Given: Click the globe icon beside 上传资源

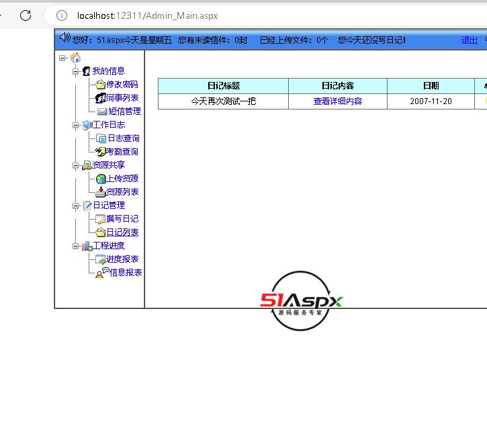Looking at the screenshot, I should [101, 179].
